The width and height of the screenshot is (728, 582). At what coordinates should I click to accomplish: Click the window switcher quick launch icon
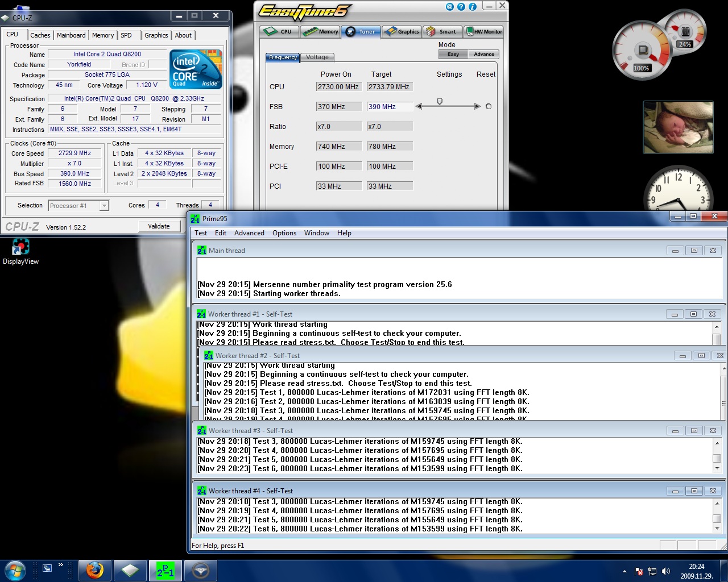tap(47, 568)
